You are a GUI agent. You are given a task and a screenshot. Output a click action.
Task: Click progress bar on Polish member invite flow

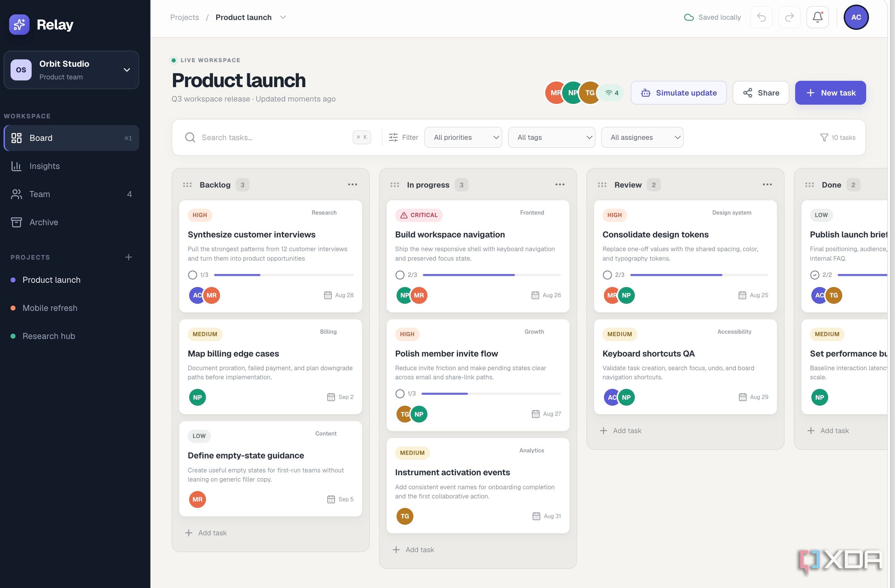click(491, 394)
